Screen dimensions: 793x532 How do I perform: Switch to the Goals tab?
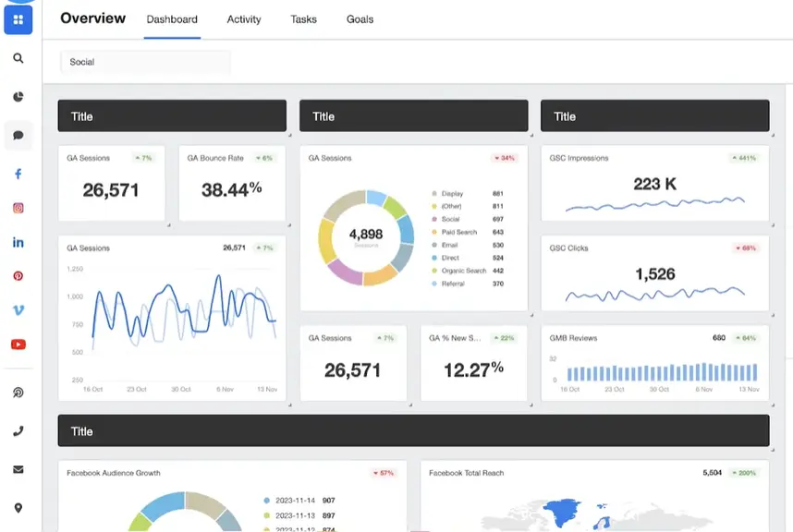click(360, 19)
